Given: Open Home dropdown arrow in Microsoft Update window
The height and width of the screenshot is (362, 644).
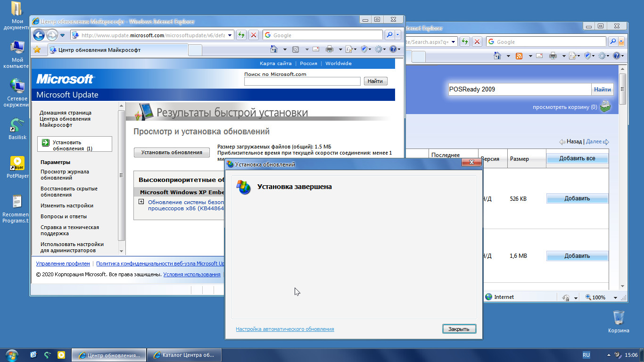Looking at the screenshot, I should [285, 49].
